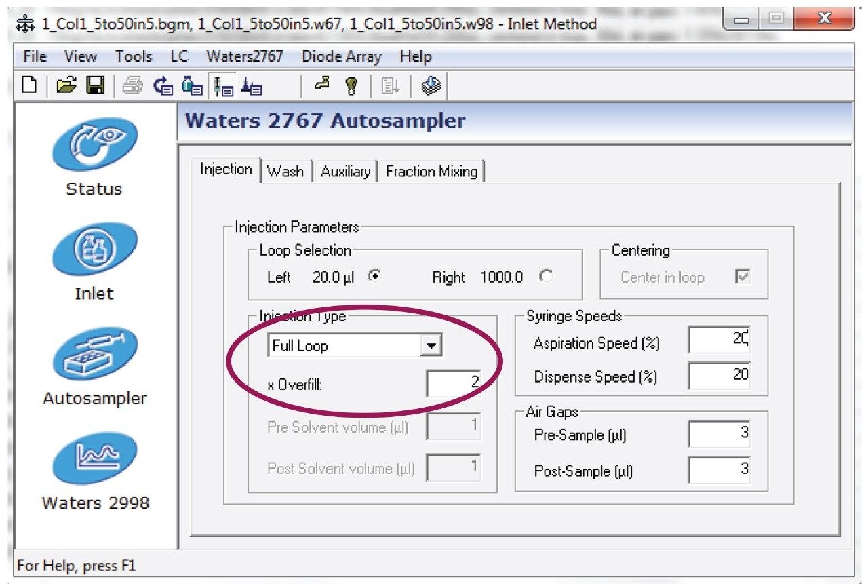The width and height of the screenshot is (868, 588).
Task: Click the light bulb lamp icon
Action: coord(351,85)
